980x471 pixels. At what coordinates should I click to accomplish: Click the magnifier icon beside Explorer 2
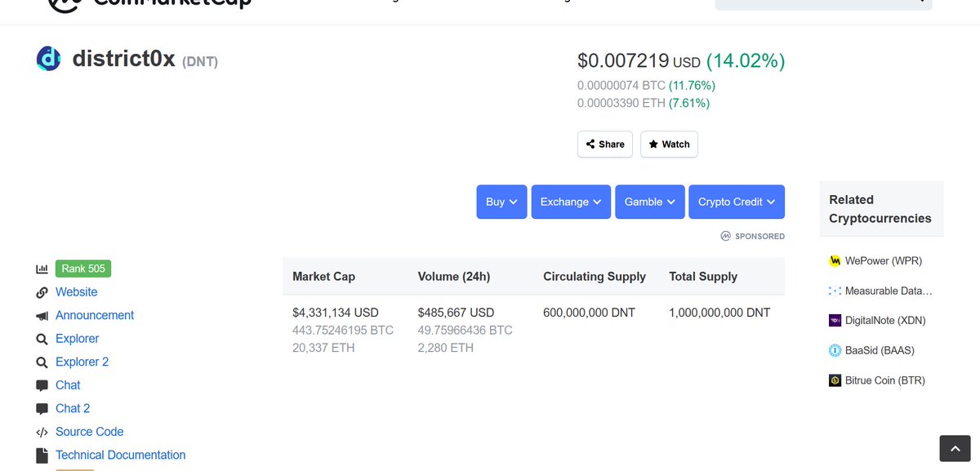tap(42, 362)
